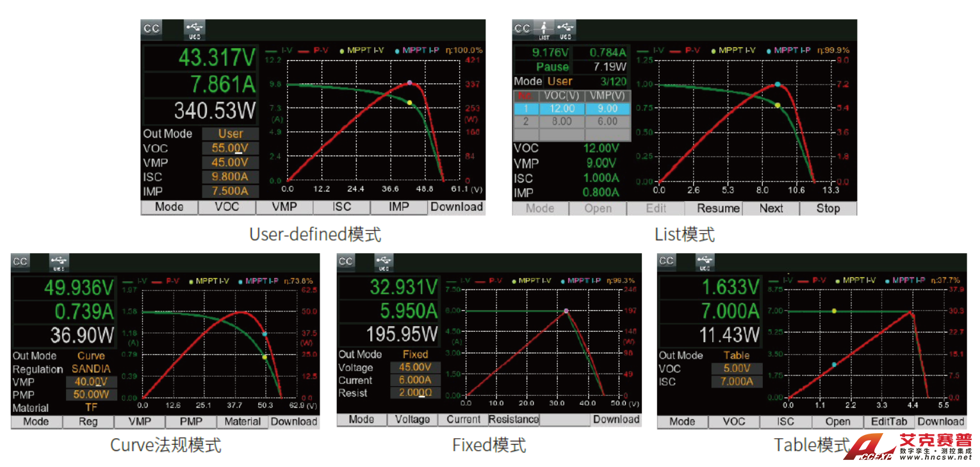
Task: Select the Resistance softkey in Fixed screen
Action: [x=513, y=420]
